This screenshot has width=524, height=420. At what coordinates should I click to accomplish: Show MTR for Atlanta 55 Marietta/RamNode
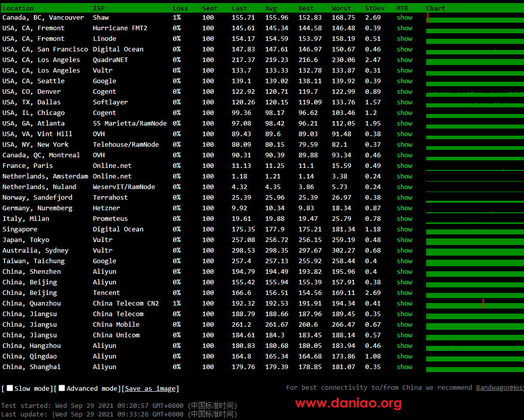404,124
